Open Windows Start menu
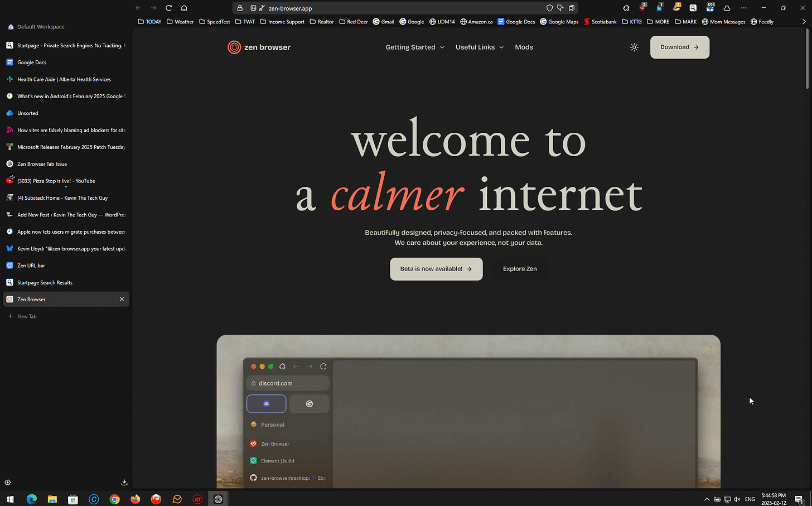This screenshot has height=506, width=812. [9, 499]
